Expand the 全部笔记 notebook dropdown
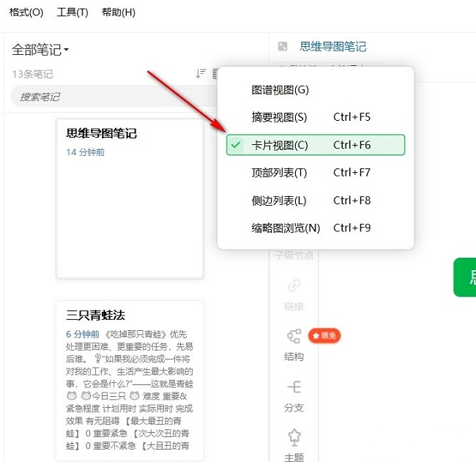The width and height of the screenshot is (476, 462). [40, 50]
